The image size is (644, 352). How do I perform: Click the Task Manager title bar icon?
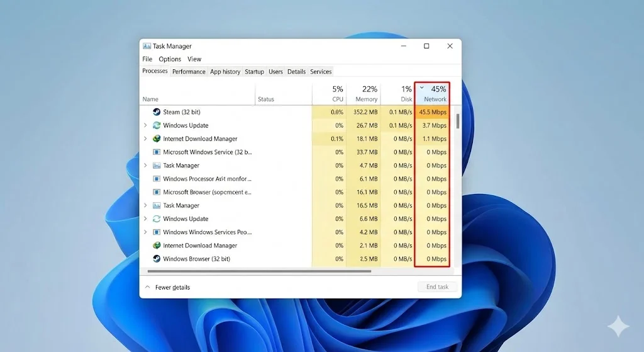coord(147,46)
